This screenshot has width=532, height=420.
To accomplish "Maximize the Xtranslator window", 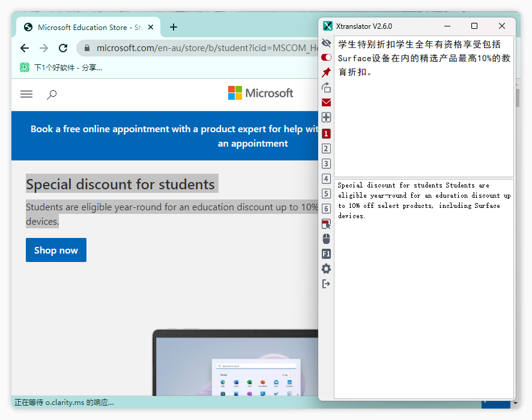I will (x=474, y=26).
